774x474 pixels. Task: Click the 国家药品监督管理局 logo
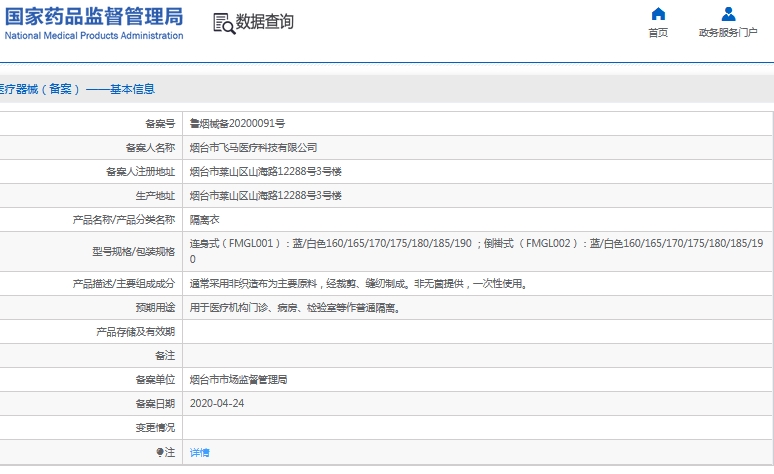(94, 23)
